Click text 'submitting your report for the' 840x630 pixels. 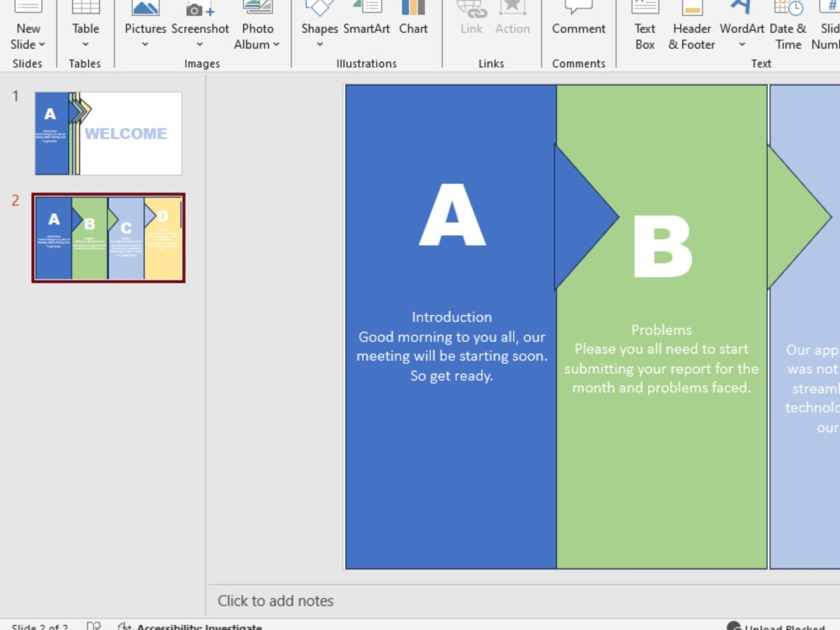pyautogui.click(x=661, y=369)
